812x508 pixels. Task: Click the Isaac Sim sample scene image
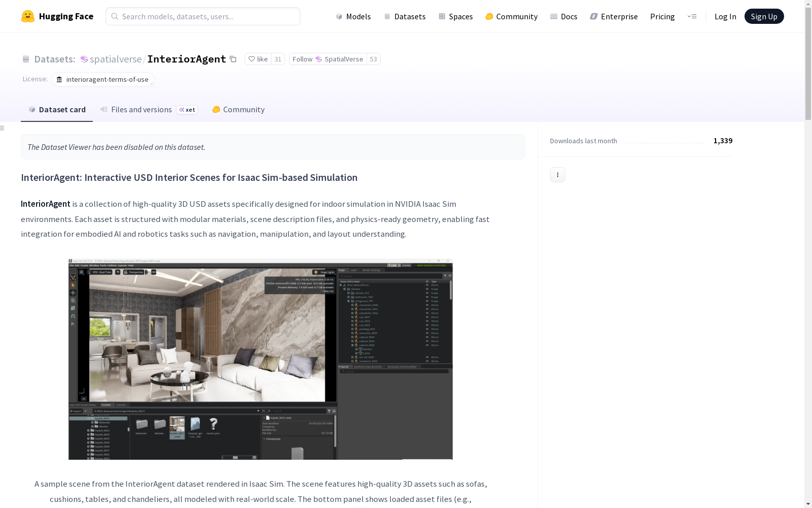(x=260, y=359)
